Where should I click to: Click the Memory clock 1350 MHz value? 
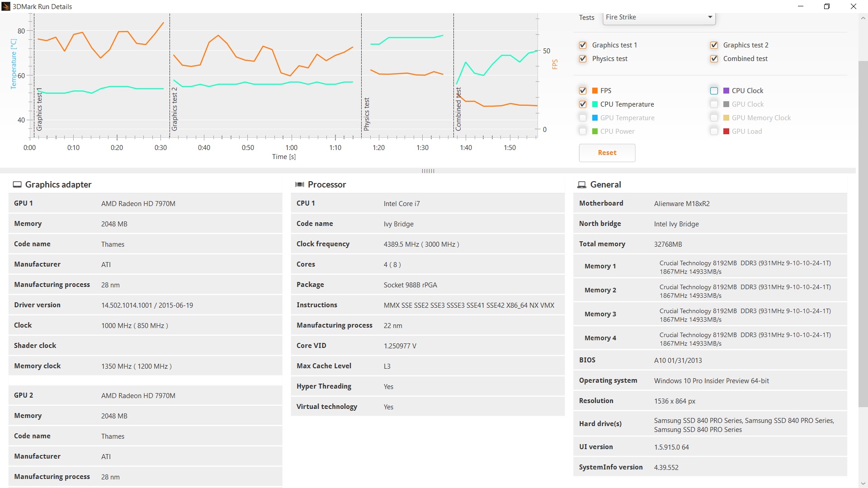pos(136,366)
